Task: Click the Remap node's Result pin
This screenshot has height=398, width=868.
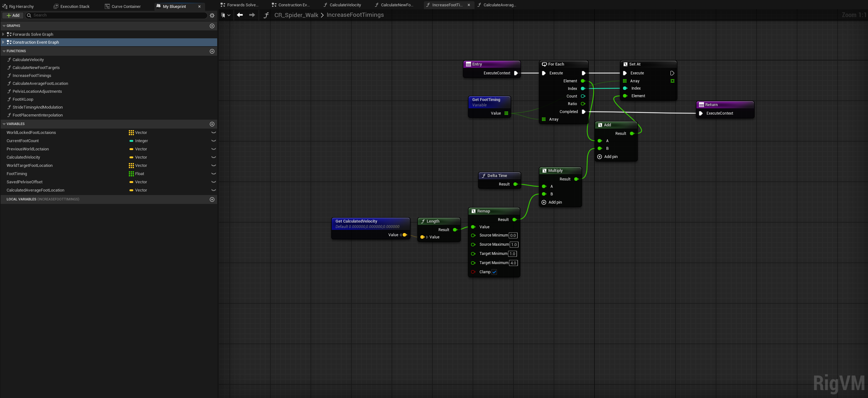Action: pyautogui.click(x=514, y=220)
